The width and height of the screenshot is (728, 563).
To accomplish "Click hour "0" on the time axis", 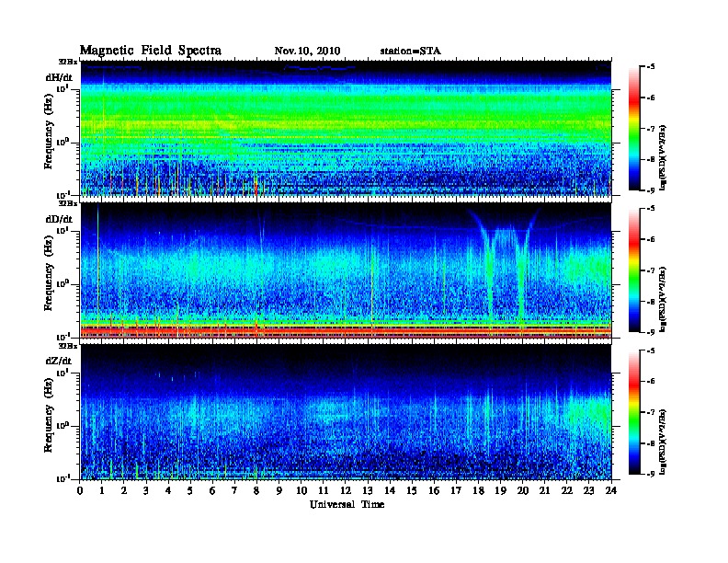I will point(80,491).
